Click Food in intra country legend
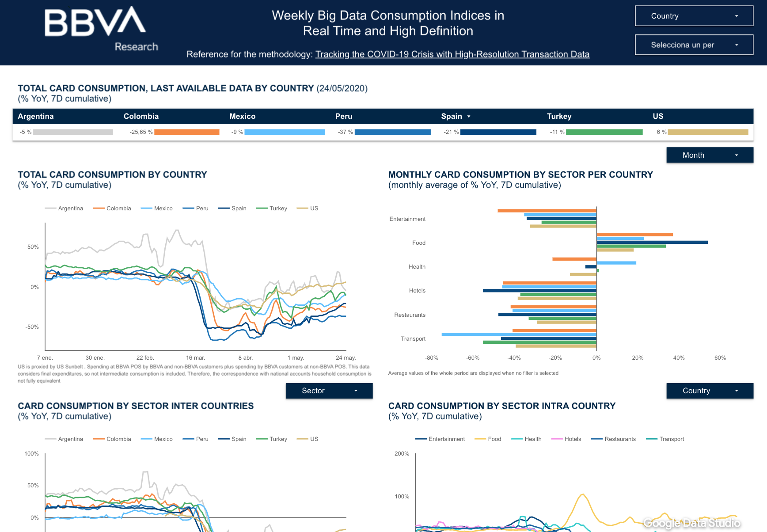The width and height of the screenshot is (767, 532). click(x=488, y=439)
